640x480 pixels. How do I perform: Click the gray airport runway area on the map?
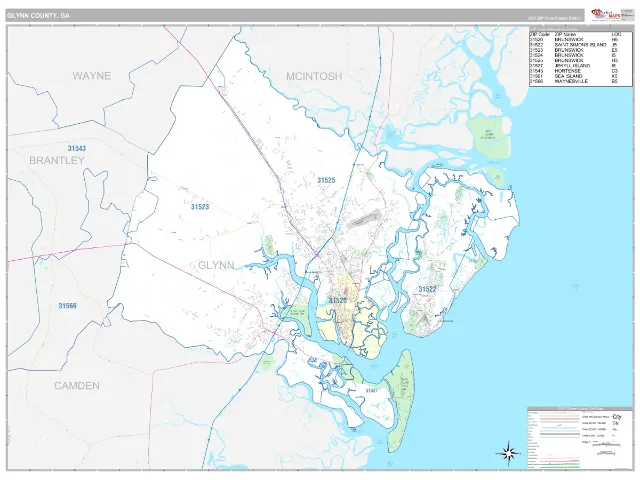coord(364,219)
